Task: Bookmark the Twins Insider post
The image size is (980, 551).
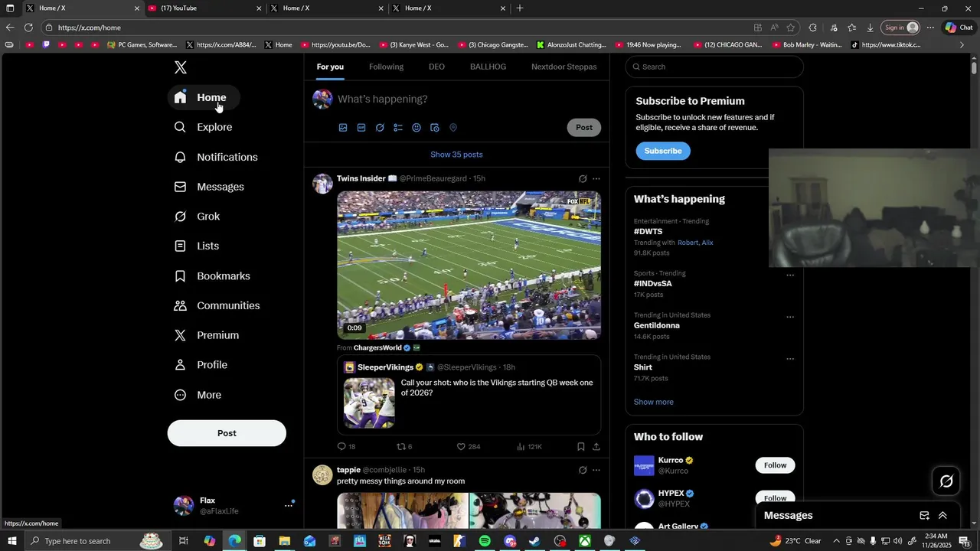Action: coord(581,446)
